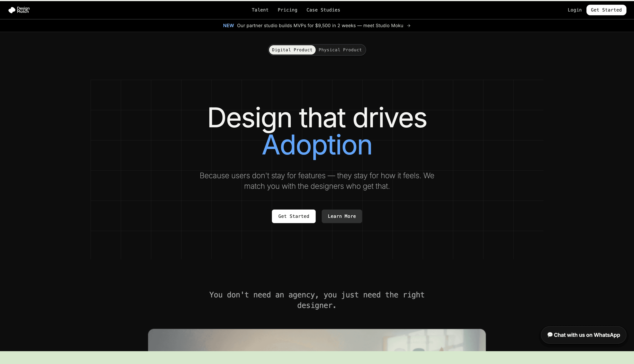Select the Digital Product toggle

[x=292, y=50]
